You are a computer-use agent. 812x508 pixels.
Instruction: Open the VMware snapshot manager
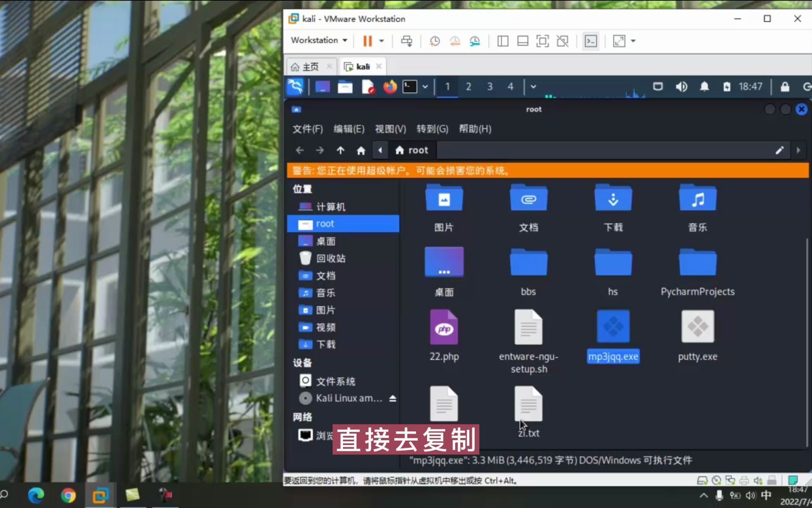(474, 41)
